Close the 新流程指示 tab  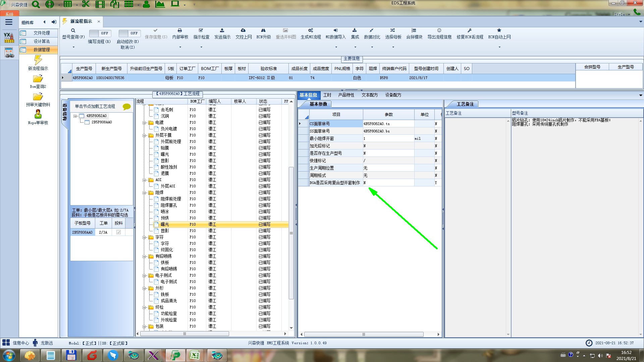tap(99, 21)
